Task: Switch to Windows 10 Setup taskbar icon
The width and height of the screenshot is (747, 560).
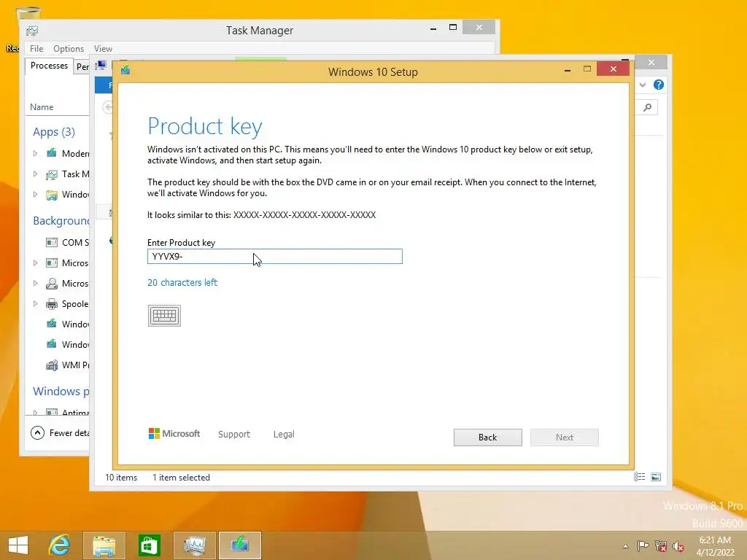Action: pos(239,545)
